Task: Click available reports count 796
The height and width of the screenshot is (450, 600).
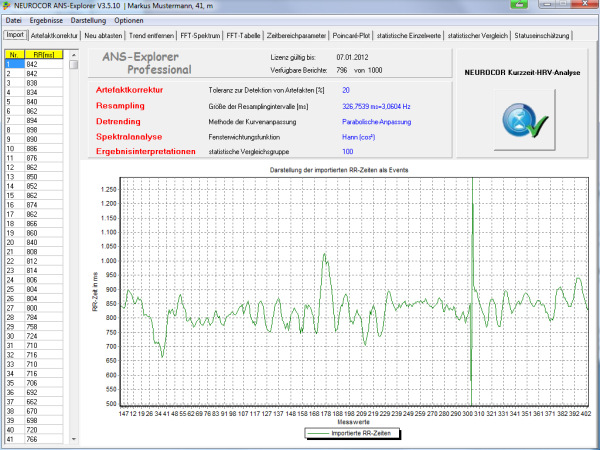Action: (342, 70)
